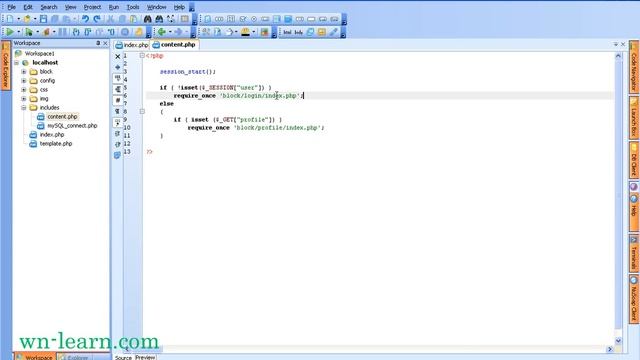Click the paragraph mark icon in gutter toolbar
Image resolution: width=640 pixels, height=360 pixels.
[x=118, y=111]
